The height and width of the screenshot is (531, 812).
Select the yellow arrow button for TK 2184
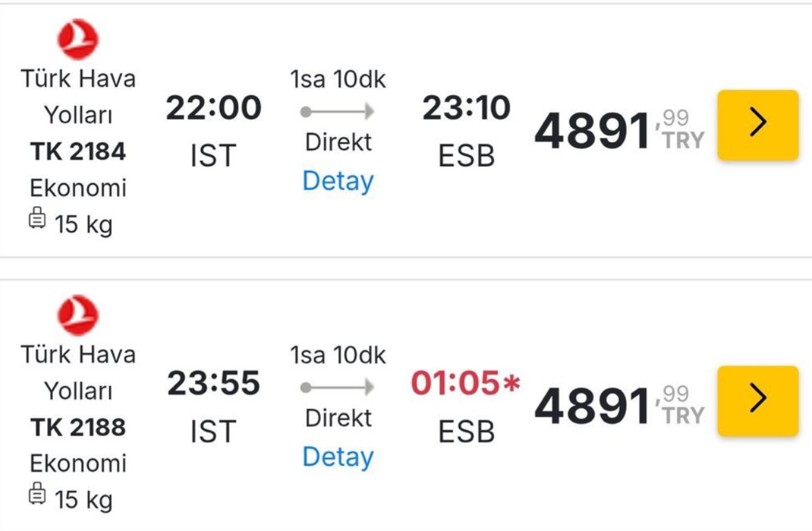(x=758, y=125)
